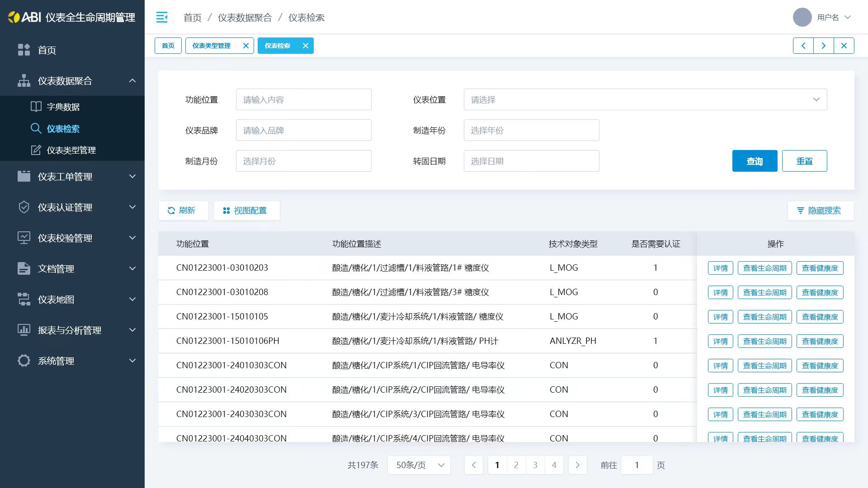Viewport: 868px width, 488px height.
Task: Close the 仪表类型管理 tab
Action: point(245,46)
